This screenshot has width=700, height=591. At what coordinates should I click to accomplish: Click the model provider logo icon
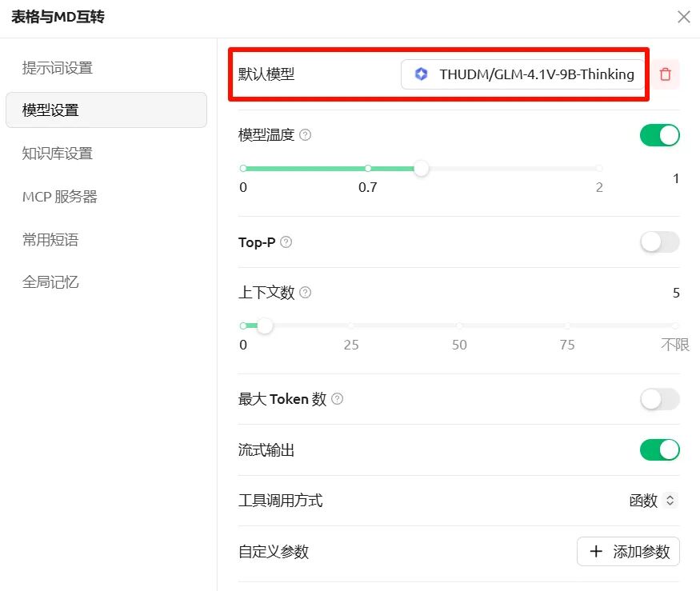coord(422,74)
